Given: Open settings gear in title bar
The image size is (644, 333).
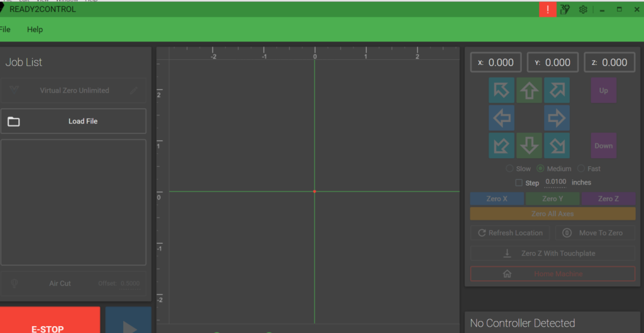Looking at the screenshot, I should 583,9.
